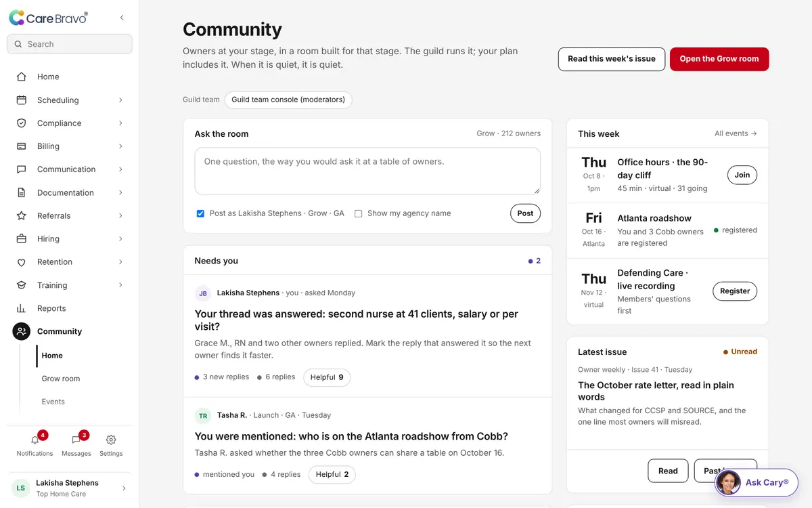Expand the Scheduling menu chevron
812x508 pixels.
click(x=120, y=100)
